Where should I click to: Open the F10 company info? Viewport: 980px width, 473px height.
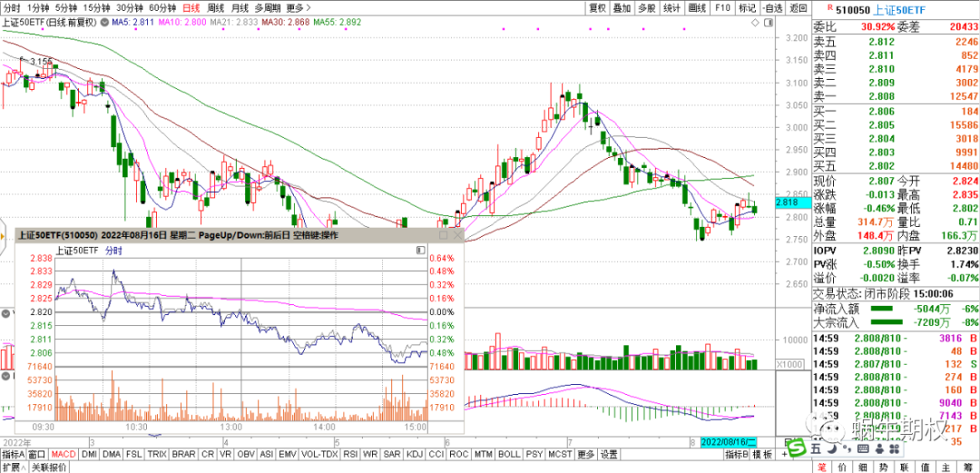[x=722, y=7]
